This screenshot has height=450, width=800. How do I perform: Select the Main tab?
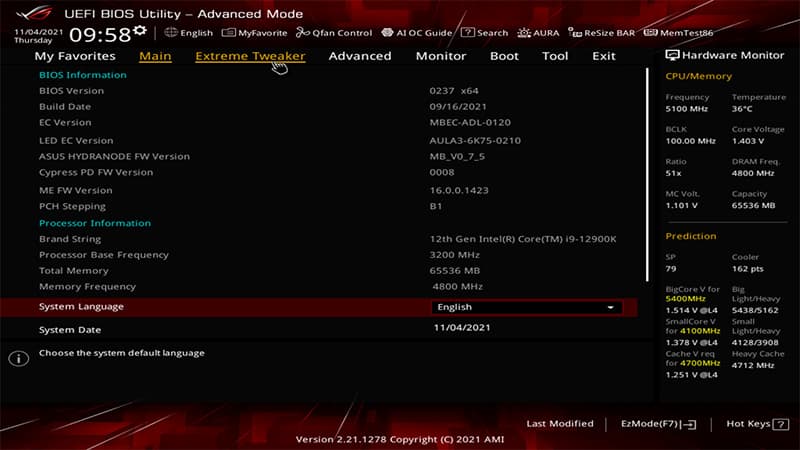coord(155,56)
